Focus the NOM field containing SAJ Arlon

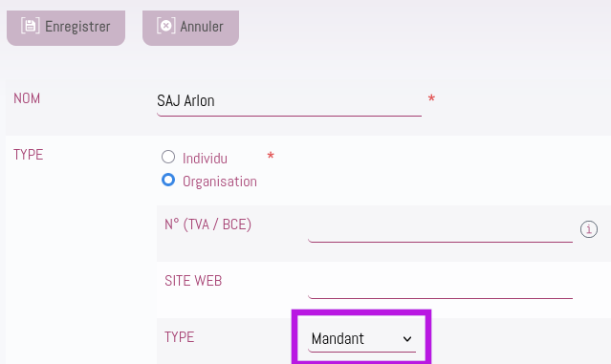point(289,103)
